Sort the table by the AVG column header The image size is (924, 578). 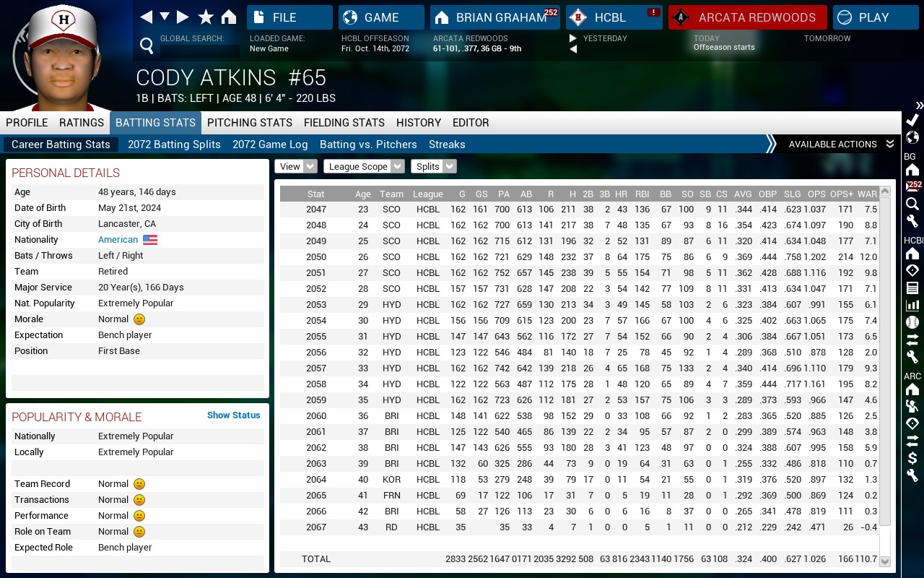743,194
